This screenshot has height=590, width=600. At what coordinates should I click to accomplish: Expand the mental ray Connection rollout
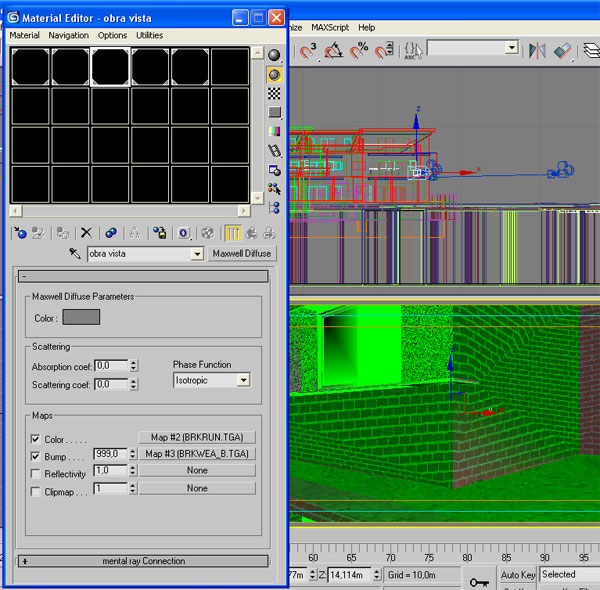[143, 561]
